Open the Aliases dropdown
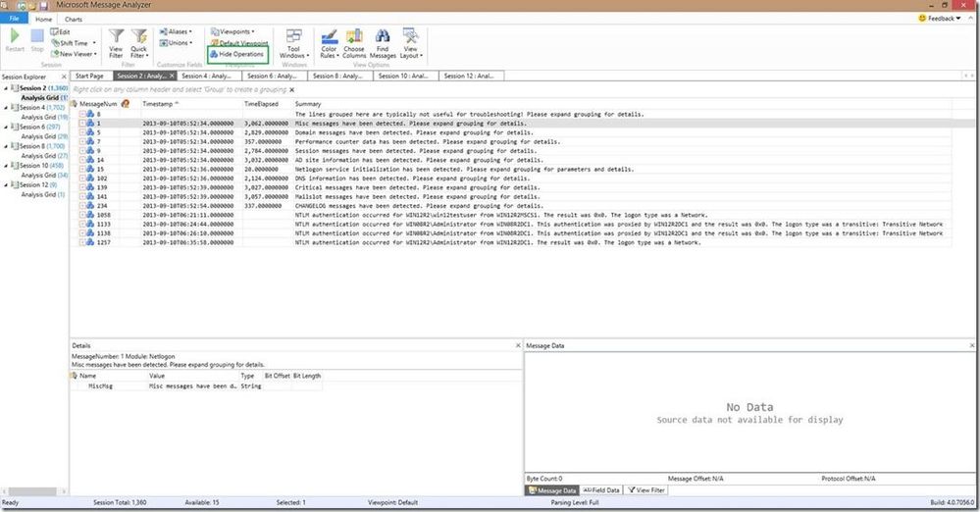This screenshot has height=512, width=980. (x=176, y=31)
